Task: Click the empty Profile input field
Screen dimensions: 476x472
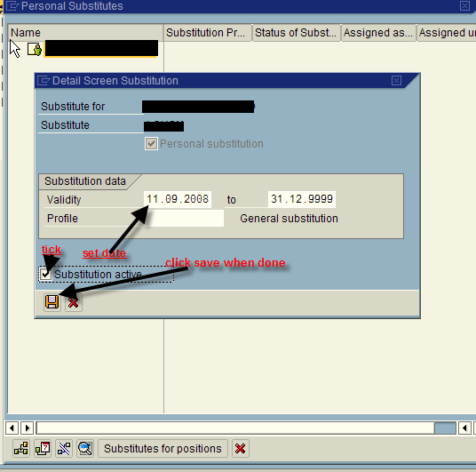Action: click(x=184, y=218)
